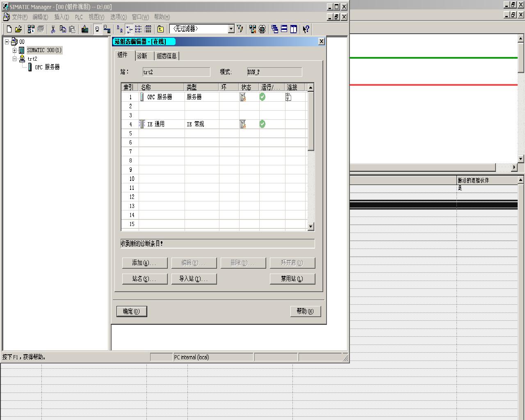Open the 编辑(E) menu
The image size is (525, 420).
tap(40, 17)
